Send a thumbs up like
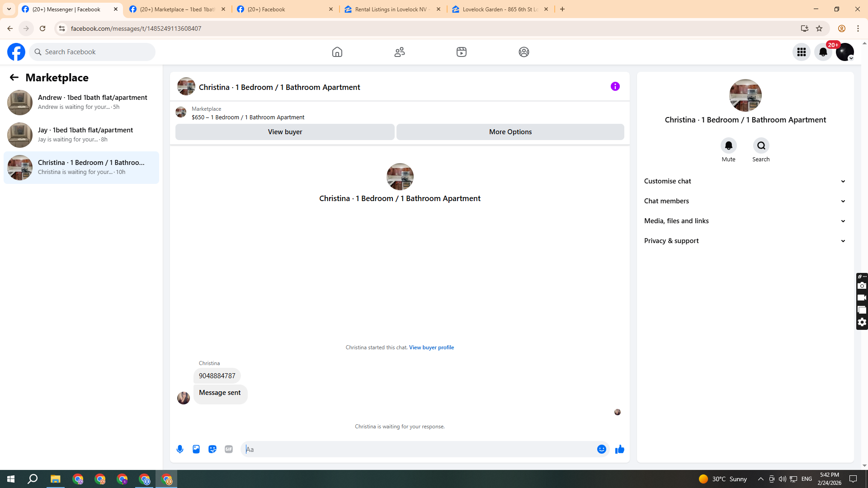The width and height of the screenshot is (868, 488). (x=619, y=449)
